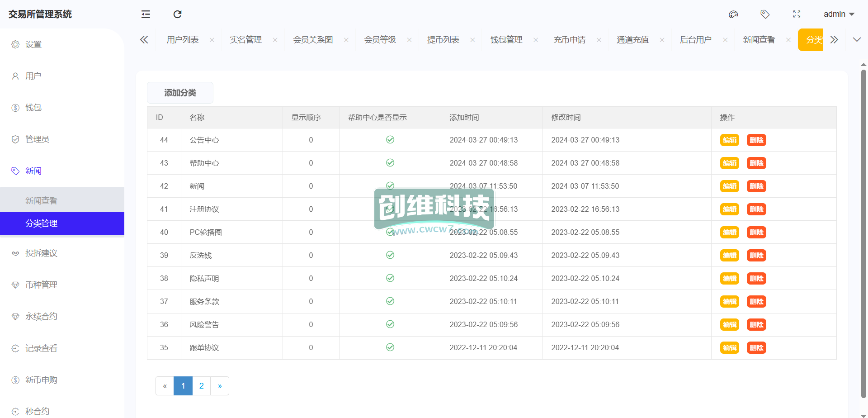Toggle help center display for 反洗钱 row
This screenshot has width=868, height=418.
(390, 255)
